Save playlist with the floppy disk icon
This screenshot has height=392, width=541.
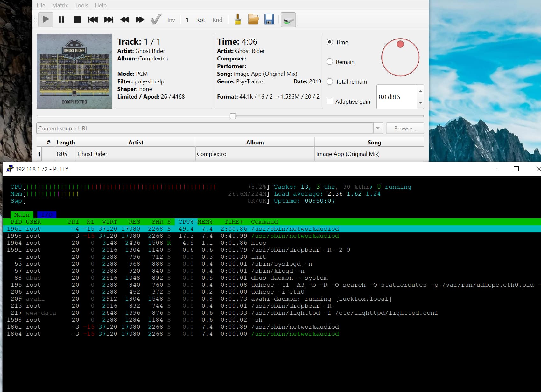(x=269, y=20)
